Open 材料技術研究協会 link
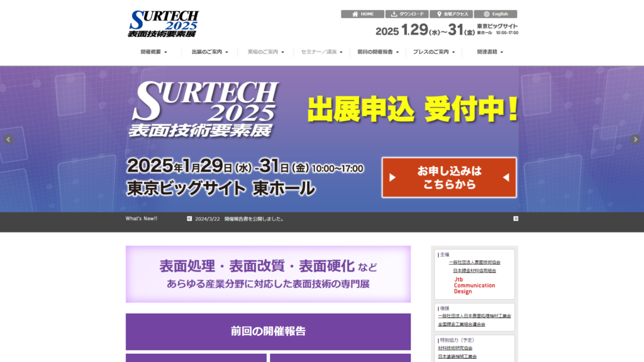The image size is (644, 362). [455, 348]
